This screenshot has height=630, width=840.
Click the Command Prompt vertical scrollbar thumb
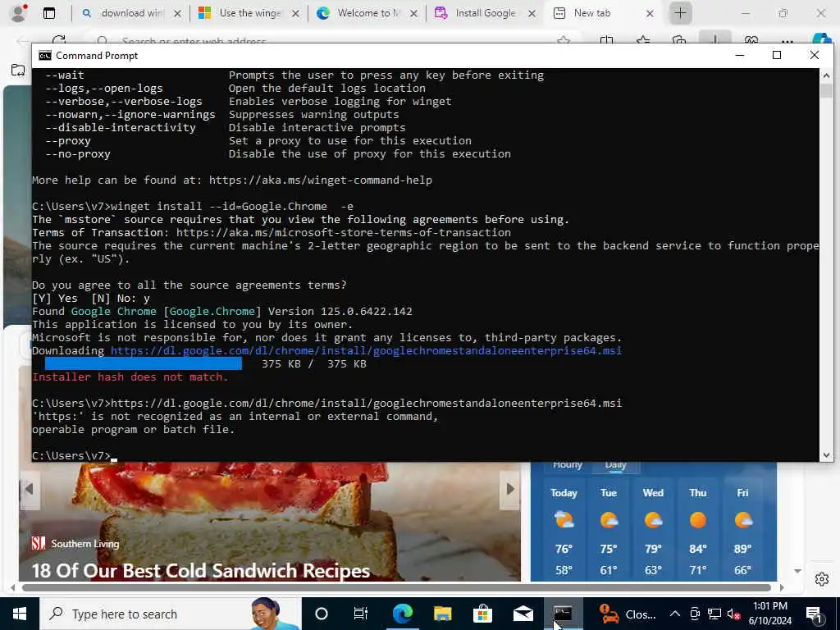click(x=826, y=90)
